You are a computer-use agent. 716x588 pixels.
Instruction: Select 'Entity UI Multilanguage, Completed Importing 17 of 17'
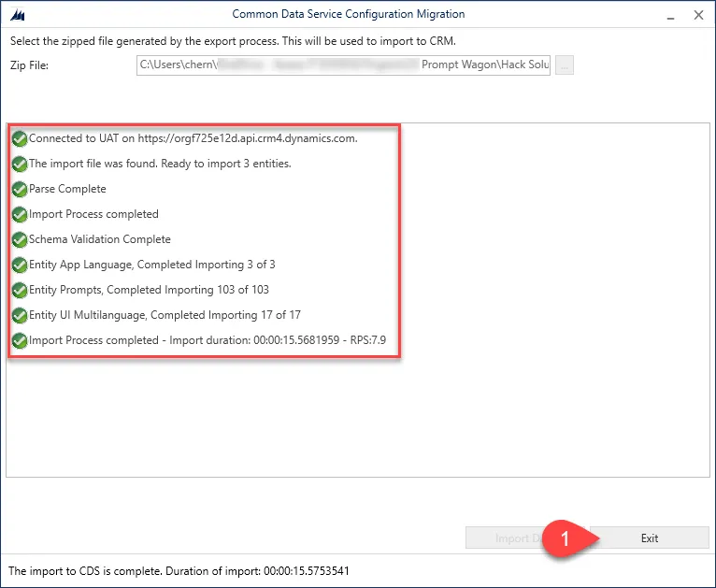pyautogui.click(x=165, y=314)
